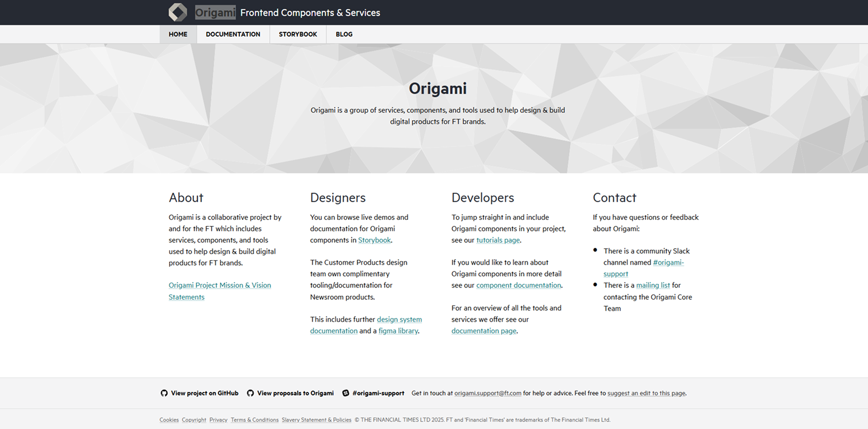Open Origami Project Mission & Vision Statements link
Screen dimensions: 868x429
[220, 291]
